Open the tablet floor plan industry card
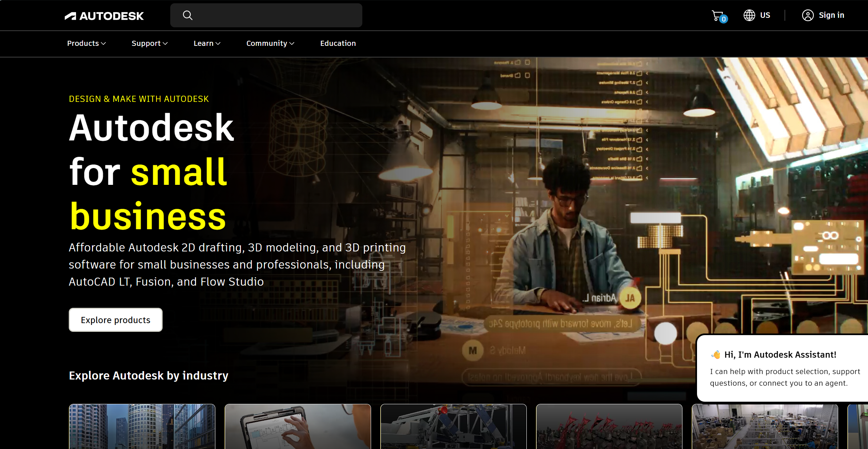The image size is (868, 449). [x=298, y=426]
